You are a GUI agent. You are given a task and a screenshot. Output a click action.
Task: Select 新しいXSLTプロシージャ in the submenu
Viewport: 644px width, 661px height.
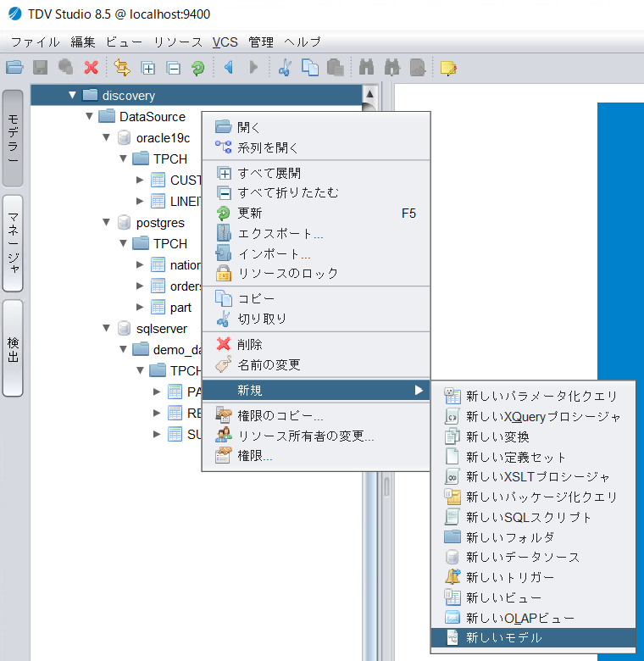click(533, 477)
